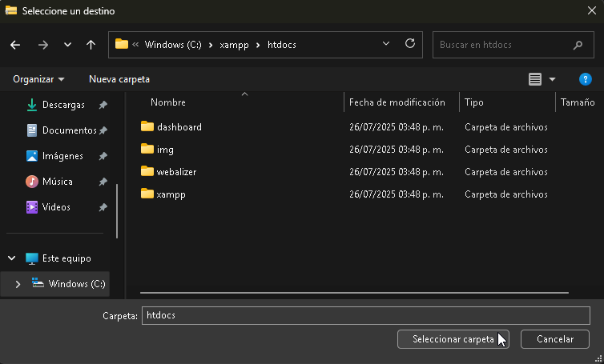604x364 pixels.
Task: Open the Organizar menu
Action: click(38, 79)
